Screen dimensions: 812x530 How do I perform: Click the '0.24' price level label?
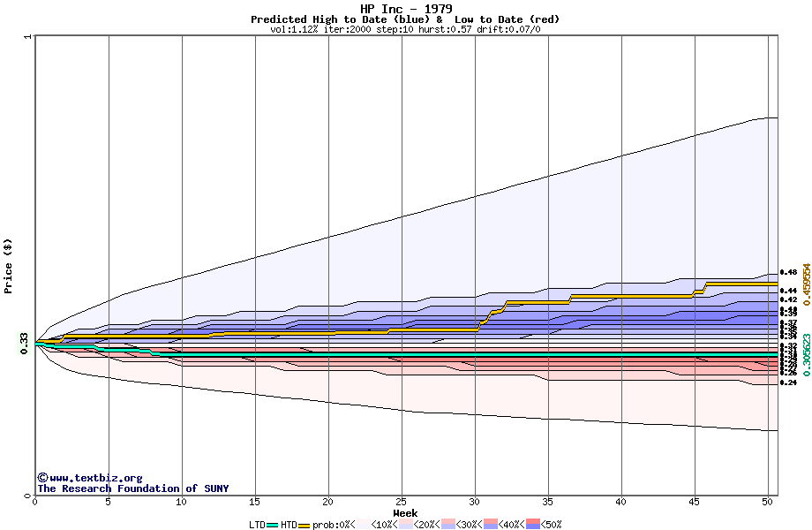pos(788,382)
